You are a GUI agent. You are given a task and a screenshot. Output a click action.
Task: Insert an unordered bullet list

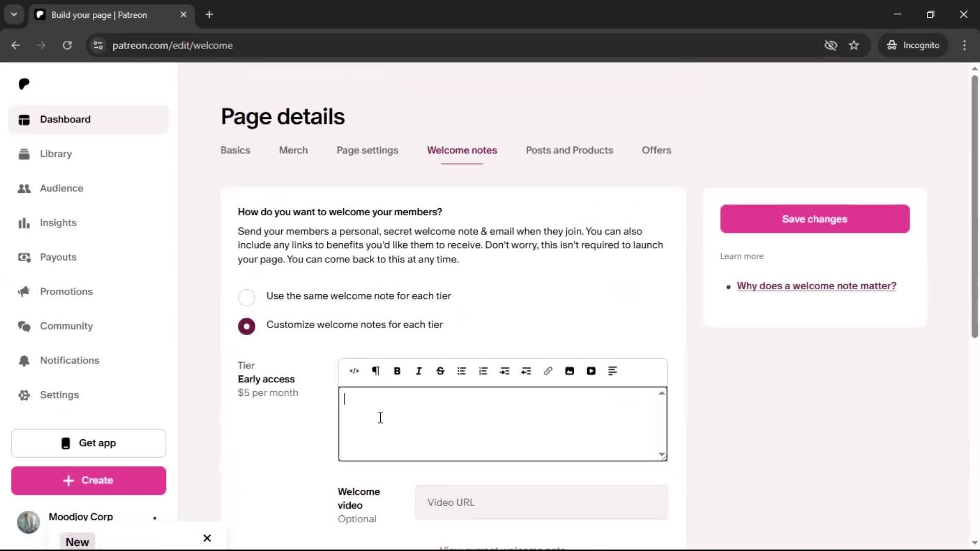tap(461, 371)
